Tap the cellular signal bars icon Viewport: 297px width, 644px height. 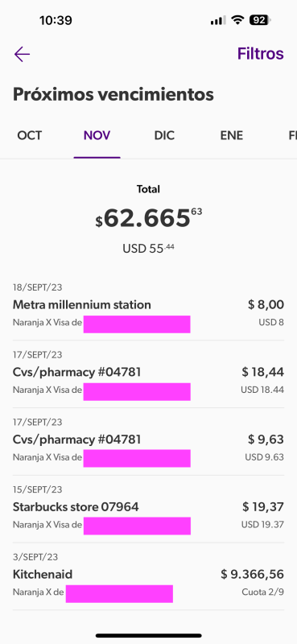pyautogui.click(x=218, y=20)
